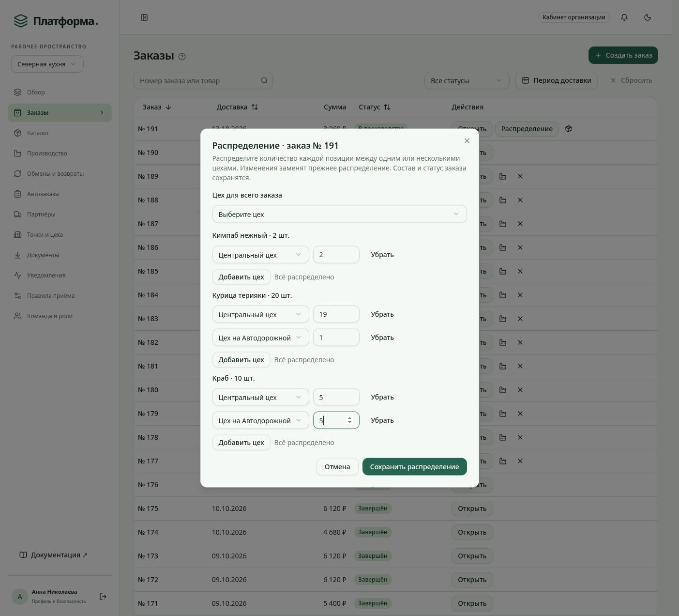
Task: Click quantity stepper arrows in Краб field
Action: coord(349,420)
